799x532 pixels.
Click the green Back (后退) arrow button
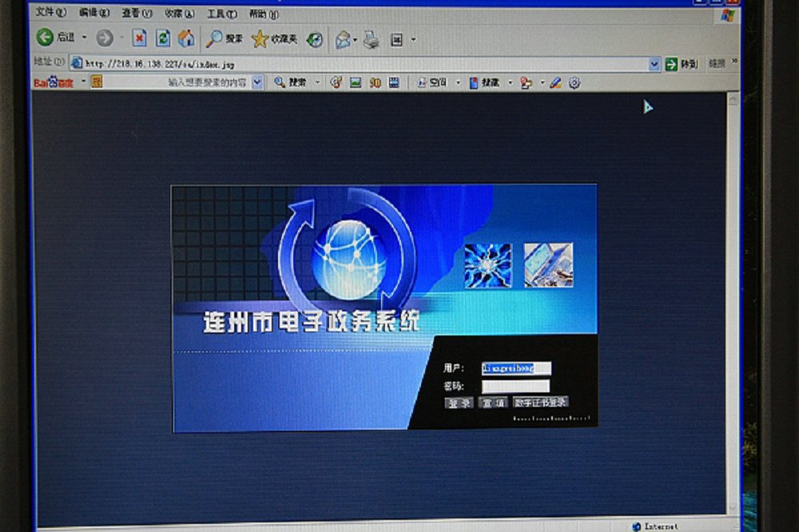click(x=45, y=38)
